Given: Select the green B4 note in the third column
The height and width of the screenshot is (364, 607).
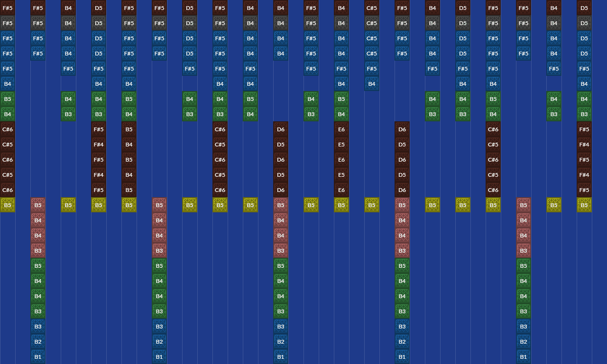Looking at the screenshot, I should tap(68, 99).
